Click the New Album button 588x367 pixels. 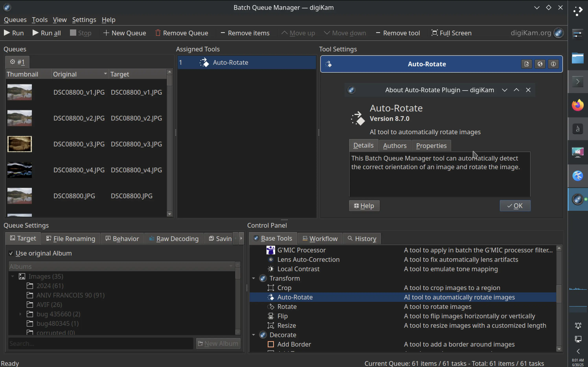coord(218,343)
